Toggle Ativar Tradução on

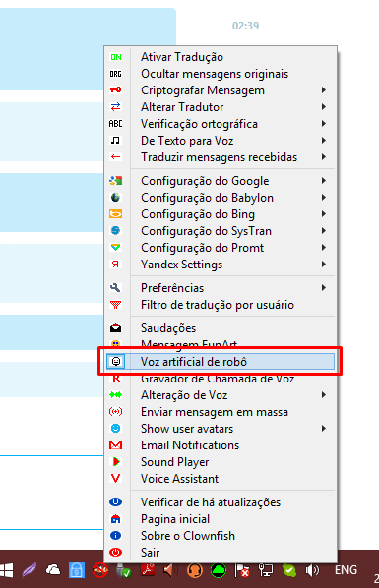[221, 57]
